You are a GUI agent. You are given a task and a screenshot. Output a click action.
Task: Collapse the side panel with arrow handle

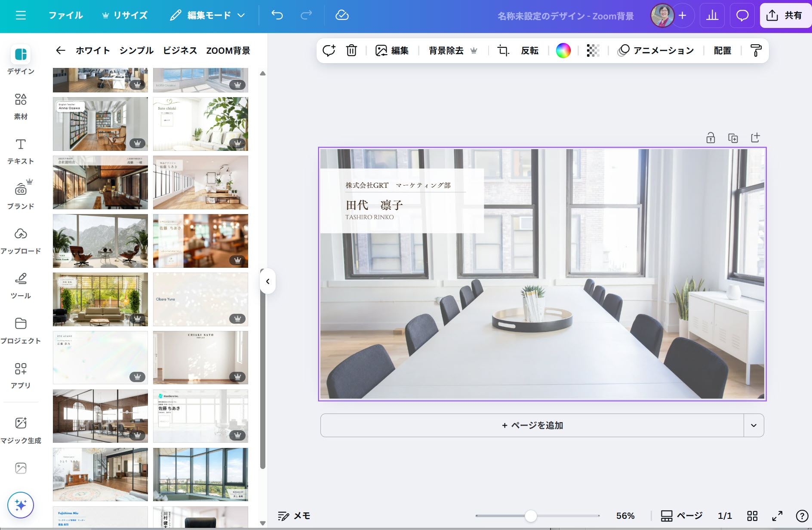coord(268,282)
